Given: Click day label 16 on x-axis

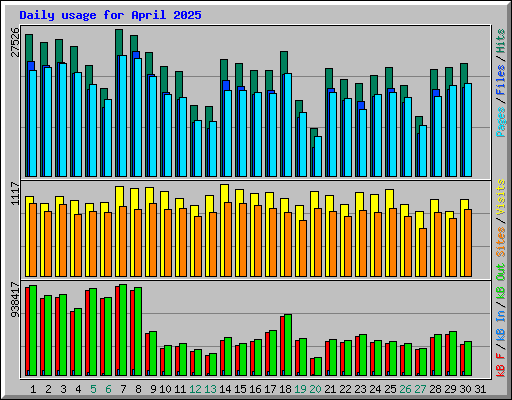Looking at the screenshot, I should click(255, 389).
